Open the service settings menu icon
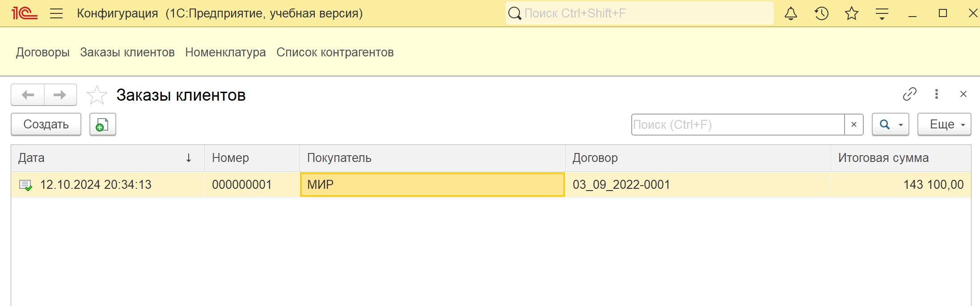 pyautogui.click(x=882, y=14)
